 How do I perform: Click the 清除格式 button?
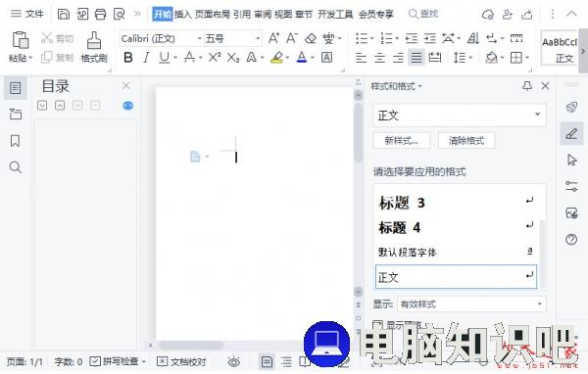[466, 141]
